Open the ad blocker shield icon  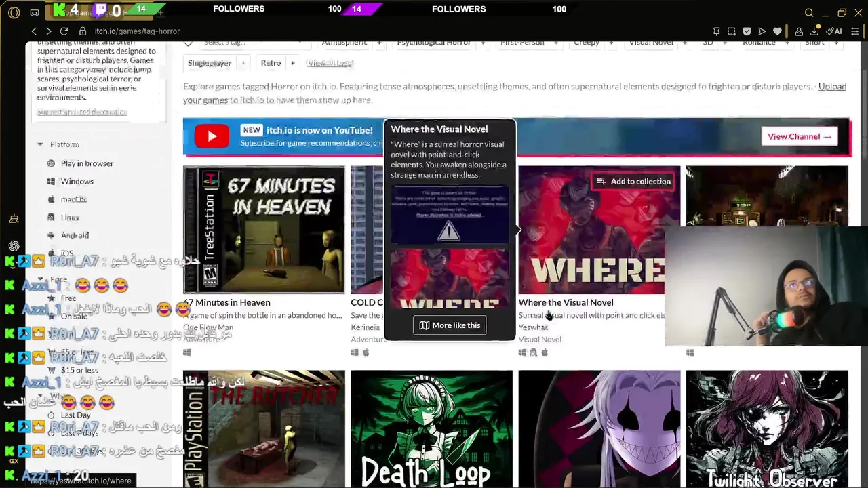pos(747,31)
